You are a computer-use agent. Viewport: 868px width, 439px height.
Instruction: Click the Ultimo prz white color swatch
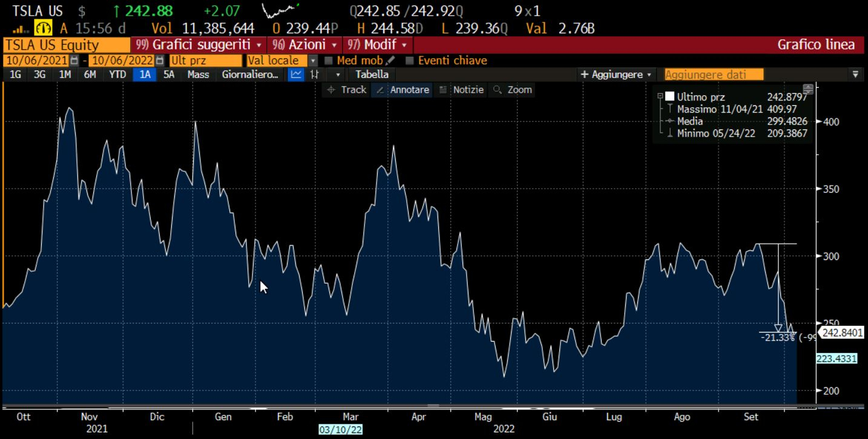(669, 96)
